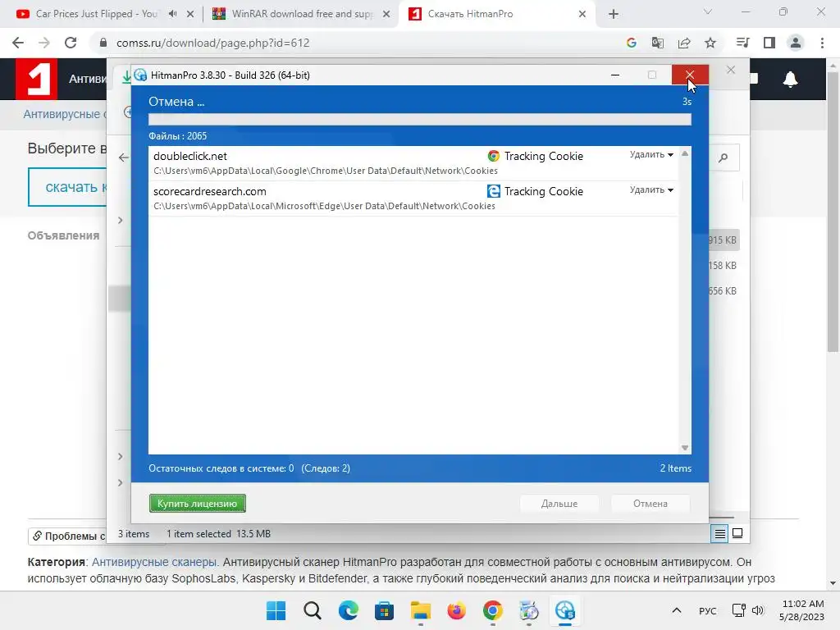Click HitmanPro icon in taskbar
Viewport: 840px width, 630px height.
565,610
